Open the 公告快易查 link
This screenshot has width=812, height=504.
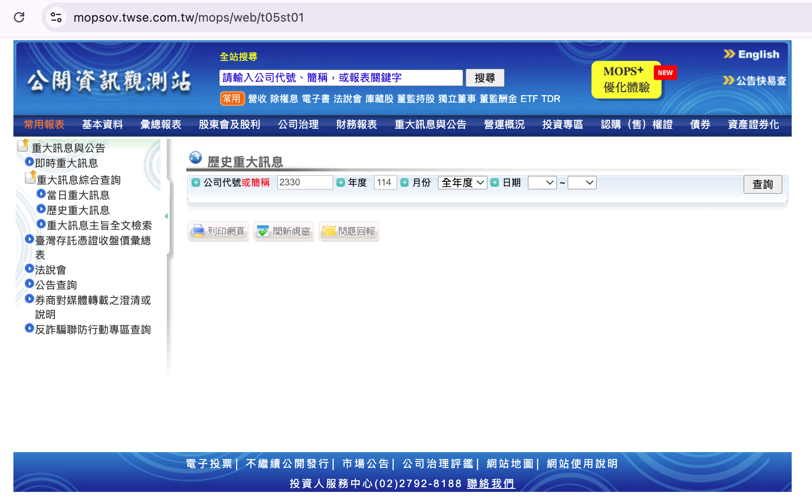click(761, 80)
